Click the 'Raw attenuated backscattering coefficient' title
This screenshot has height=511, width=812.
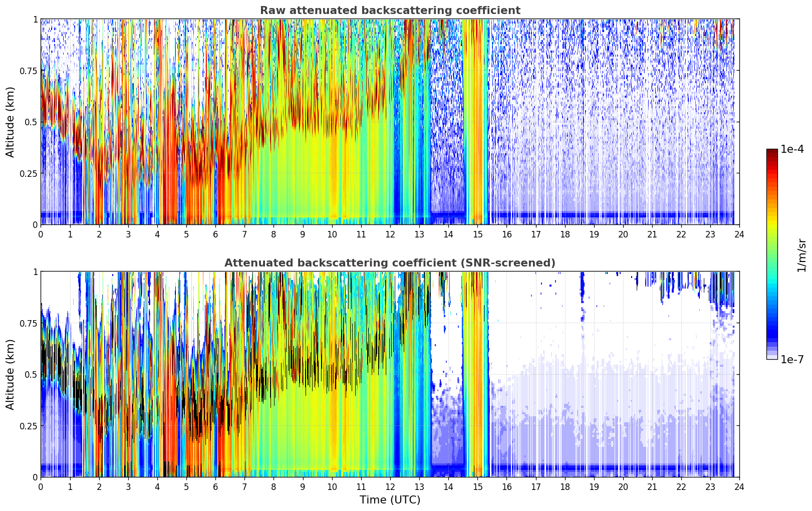pos(390,11)
